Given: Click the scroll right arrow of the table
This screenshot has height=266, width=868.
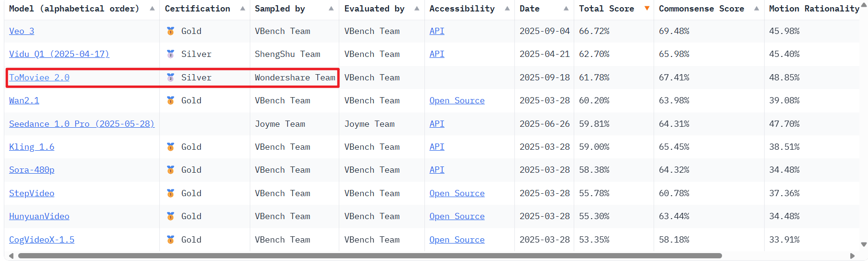Looking at the screenshot, I should (x=852, y=256).
